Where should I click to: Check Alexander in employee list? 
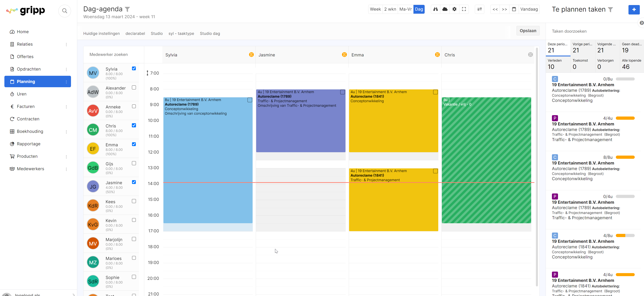[134, 87]
